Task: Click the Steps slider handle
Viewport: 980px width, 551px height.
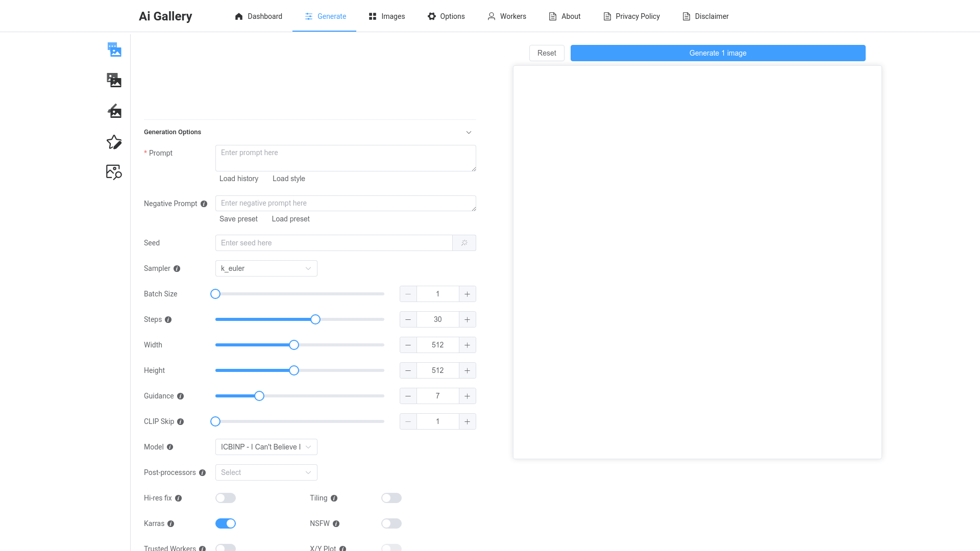Action: coord(315,319)
